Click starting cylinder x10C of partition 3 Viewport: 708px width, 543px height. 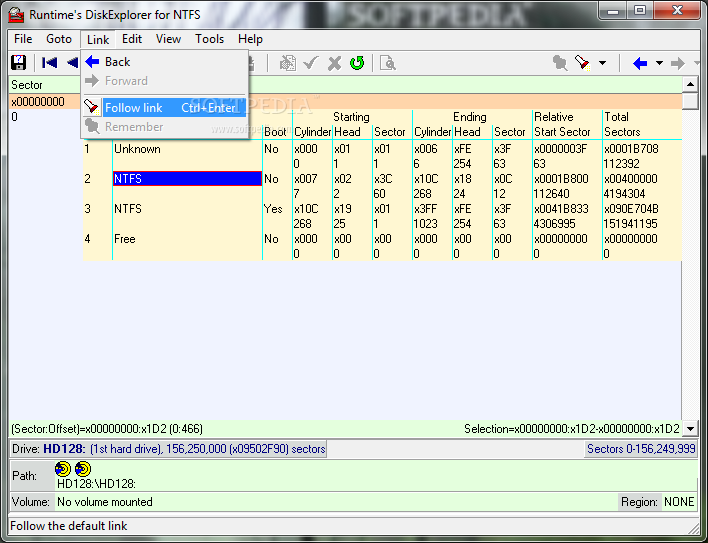(x=306, y=209)
